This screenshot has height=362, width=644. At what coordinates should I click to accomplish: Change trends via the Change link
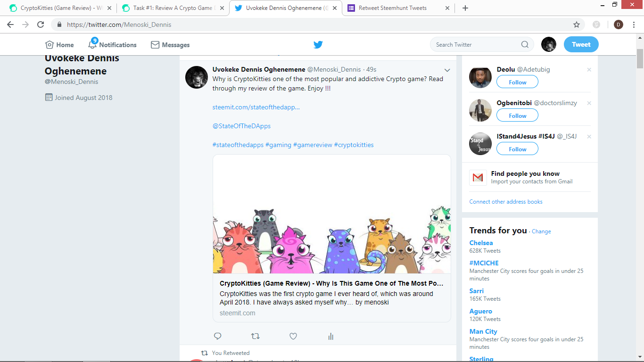pyautogui.click(x=541, y=231)
